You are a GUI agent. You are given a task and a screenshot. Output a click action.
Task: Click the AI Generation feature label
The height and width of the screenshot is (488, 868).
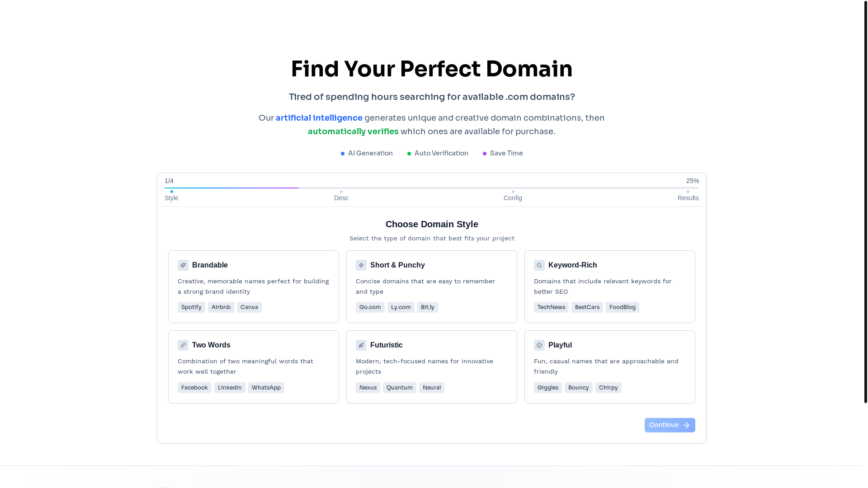click(370, 153)
